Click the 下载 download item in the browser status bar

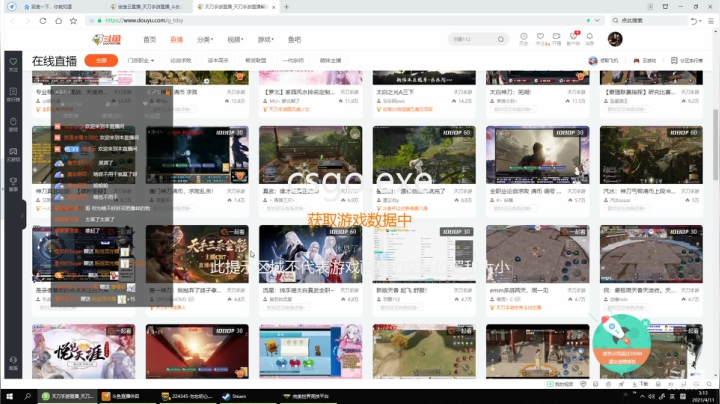pos(640,384)
